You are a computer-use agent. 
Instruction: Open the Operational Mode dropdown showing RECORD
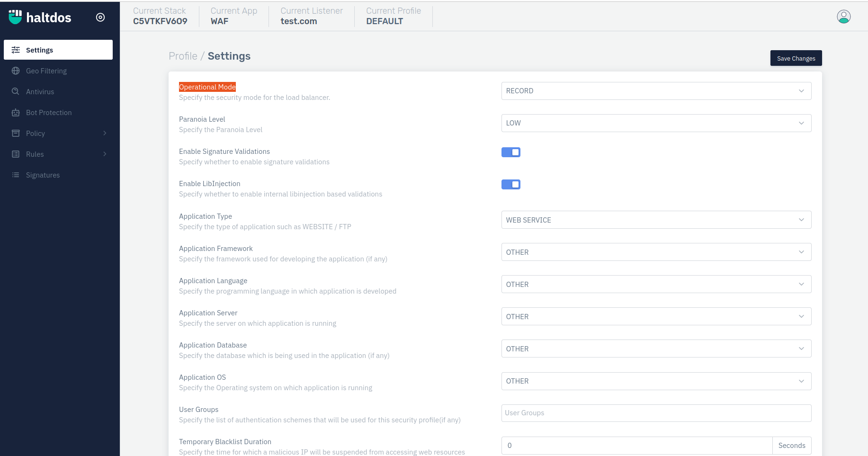tap(656, 91)
